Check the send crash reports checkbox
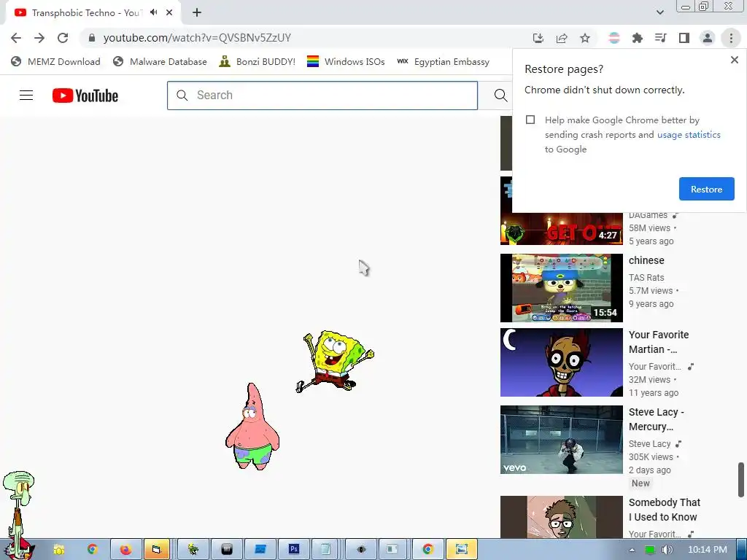This screenshot has width=747, height=560. (530, 120)
